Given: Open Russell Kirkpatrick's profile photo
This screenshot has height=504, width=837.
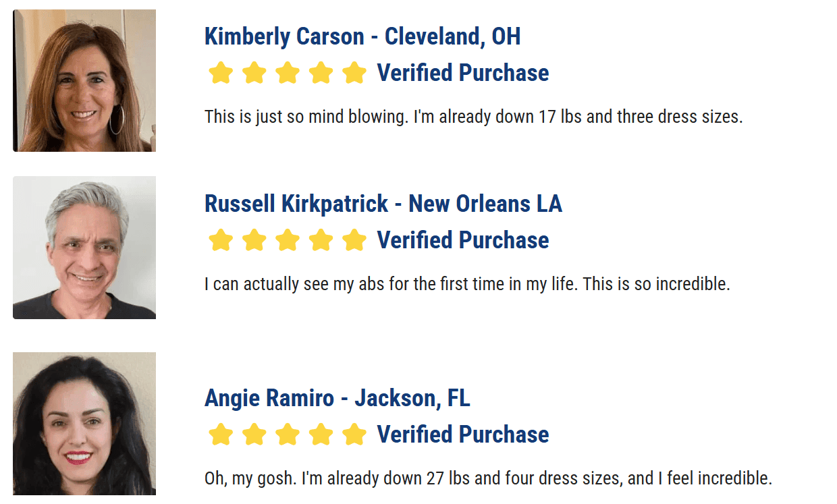Looking at the screenshot, I should pos(84,248).
